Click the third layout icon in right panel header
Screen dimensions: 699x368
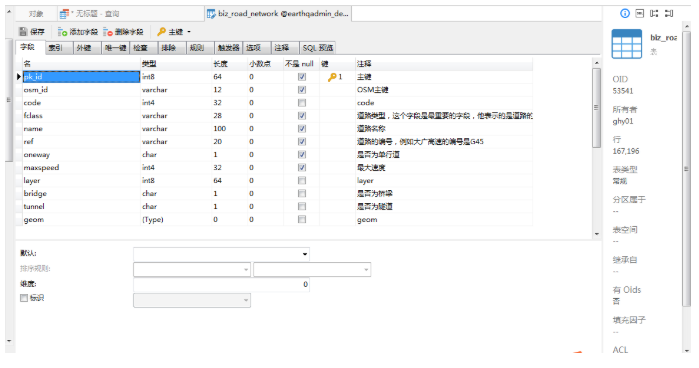pyautogui.click(x=654, y=13)
